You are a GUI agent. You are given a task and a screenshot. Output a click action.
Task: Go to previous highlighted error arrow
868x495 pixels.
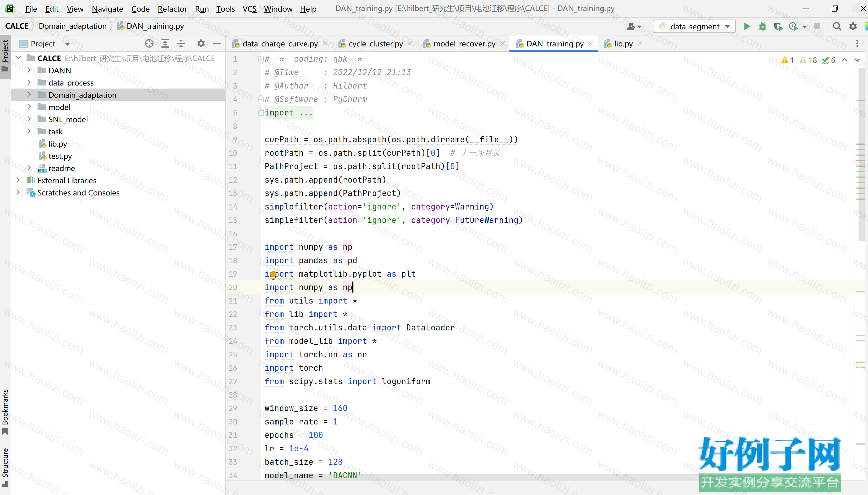[x=844, y=60]
